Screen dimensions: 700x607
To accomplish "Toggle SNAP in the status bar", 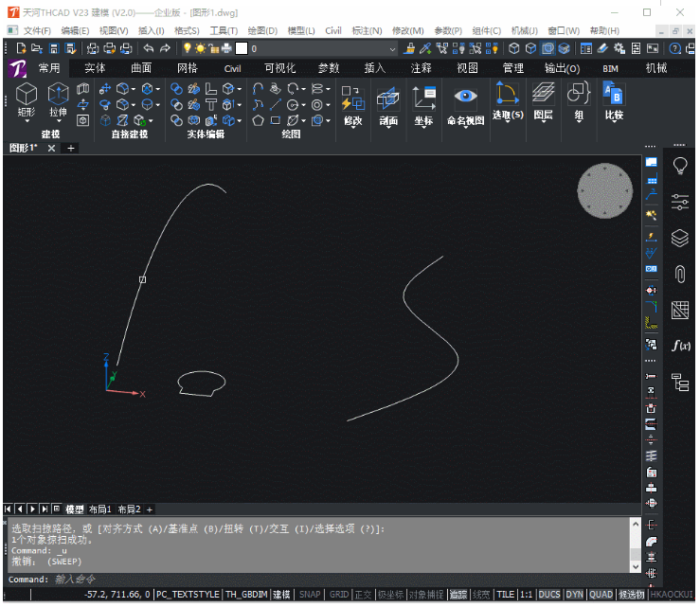I will coord(310,595).
